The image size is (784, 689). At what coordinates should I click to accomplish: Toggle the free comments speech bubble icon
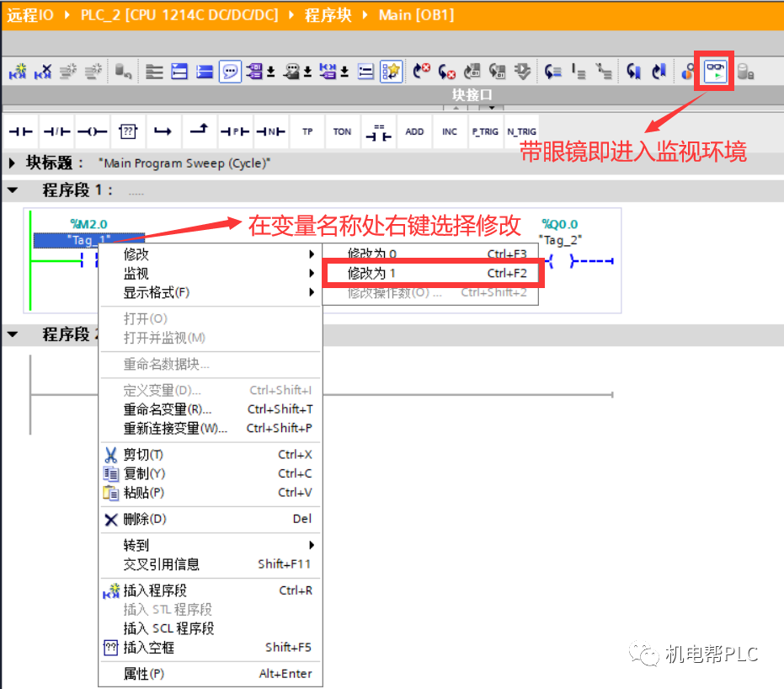[x=230, y=72]
